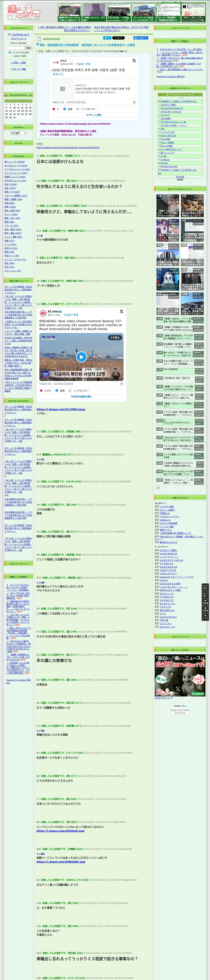This screenshot has height=980, width=210.
Task: Copy link on the News1Kr tweet
Action: (x=87, y=109)
